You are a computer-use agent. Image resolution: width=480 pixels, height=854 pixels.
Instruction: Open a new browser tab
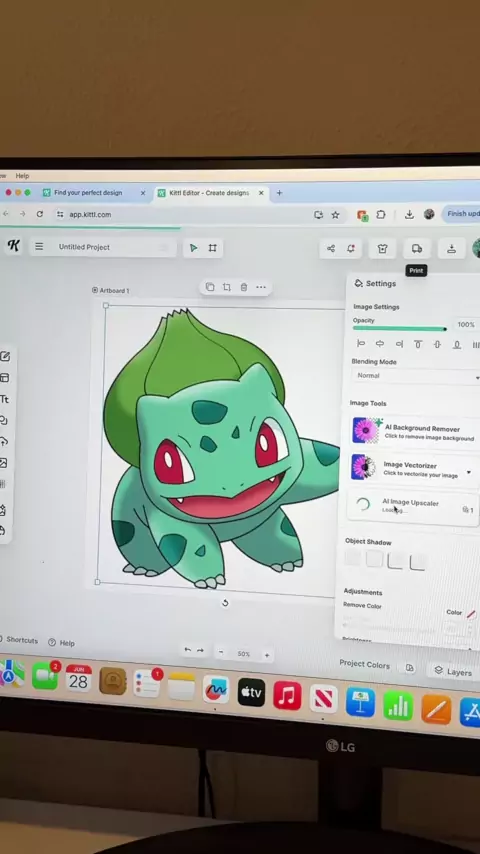click(280, 193)
